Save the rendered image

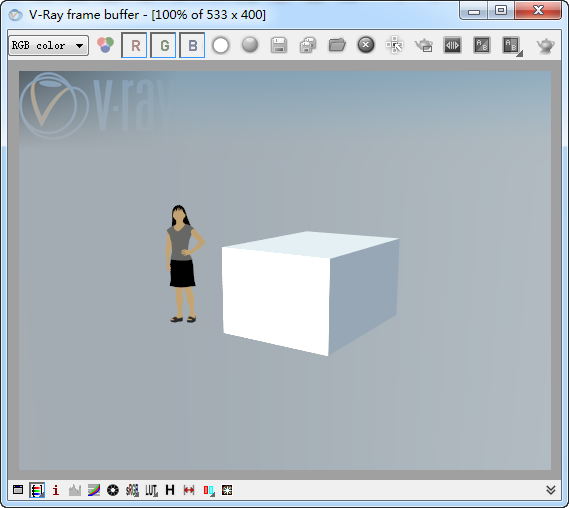279,45
